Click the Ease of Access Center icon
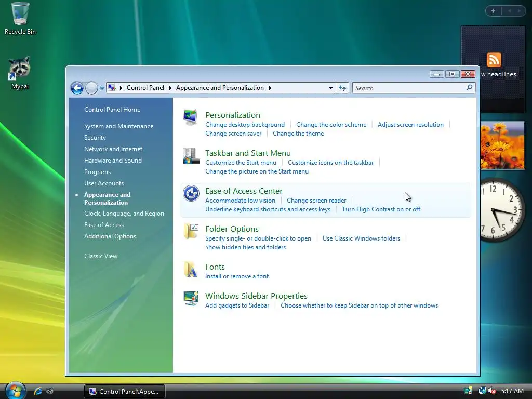 [x=191, y=193]
